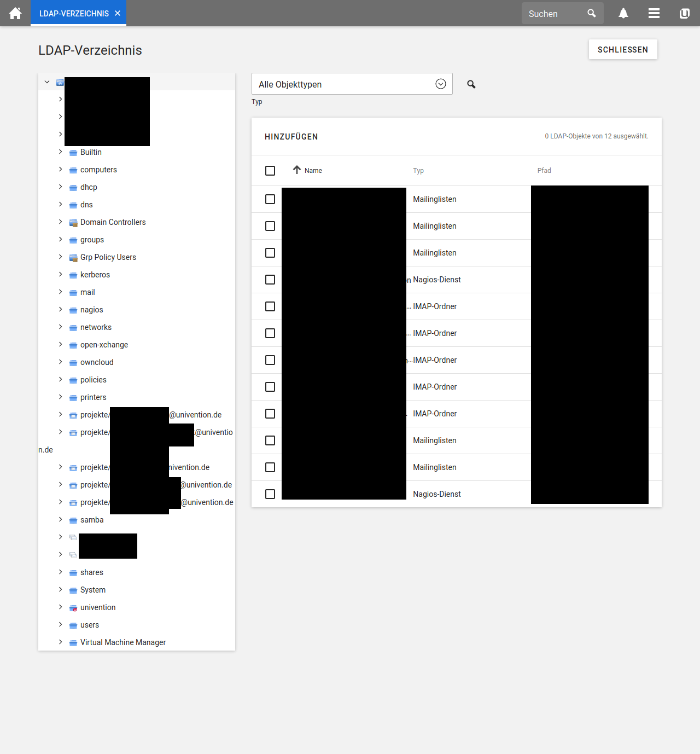Check the first Mailinglisten row checkbox
700x754 pixels.
(x=270, y=199)
